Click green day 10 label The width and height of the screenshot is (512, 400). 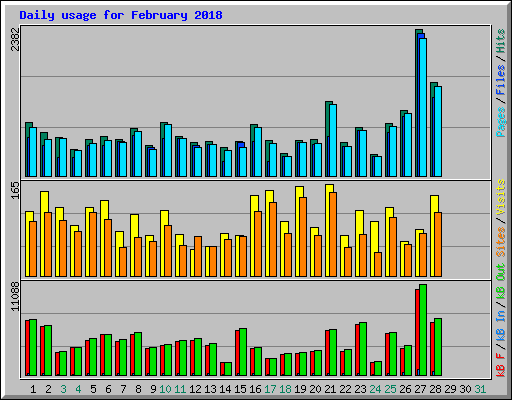click(x=165, y=389)
